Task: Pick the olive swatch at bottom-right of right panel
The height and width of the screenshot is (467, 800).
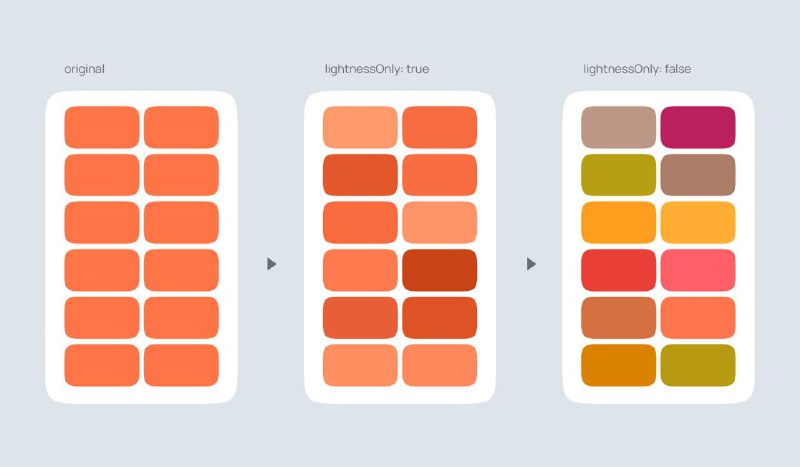Action: [x=697, y=365]
